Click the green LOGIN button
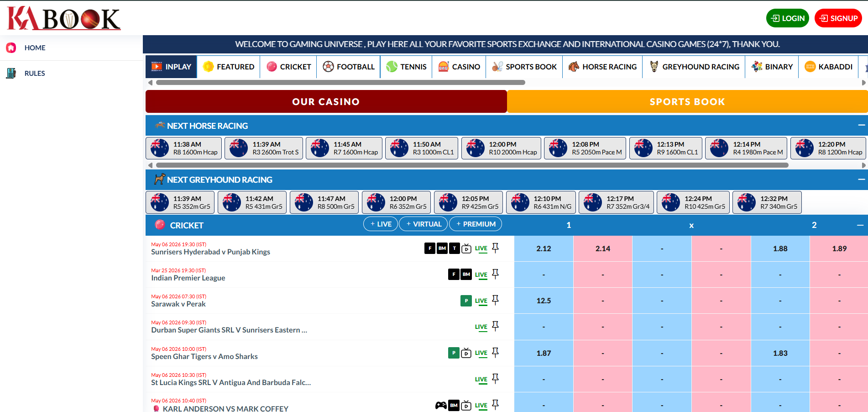The width and height of the screenshot is (868, 412). click(x=788, y=18)
